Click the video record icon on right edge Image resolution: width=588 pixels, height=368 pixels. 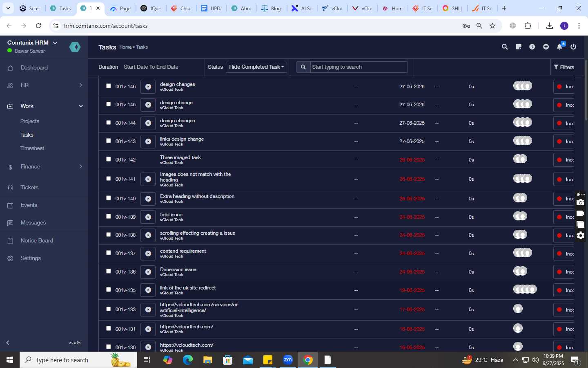pos(580,213)
